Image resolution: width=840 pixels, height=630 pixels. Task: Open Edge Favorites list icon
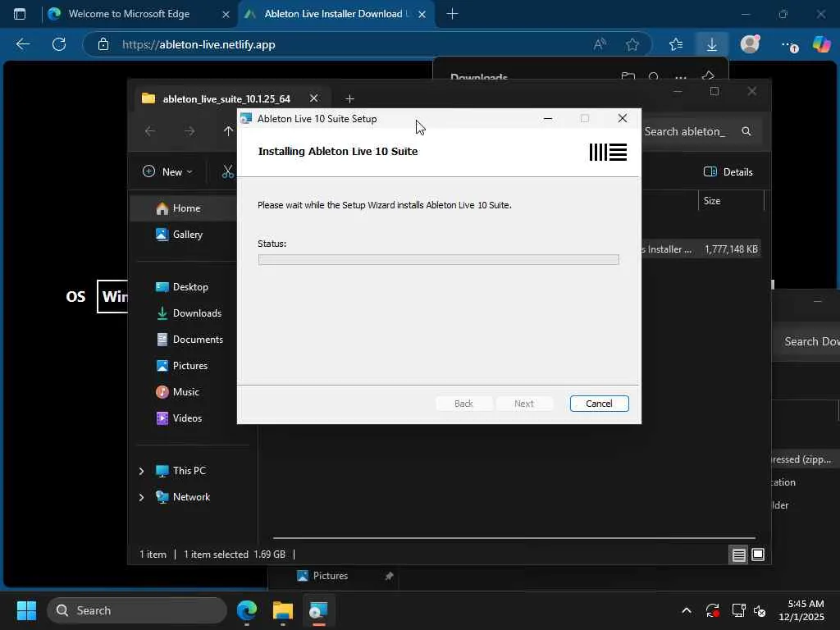[676, 44]
